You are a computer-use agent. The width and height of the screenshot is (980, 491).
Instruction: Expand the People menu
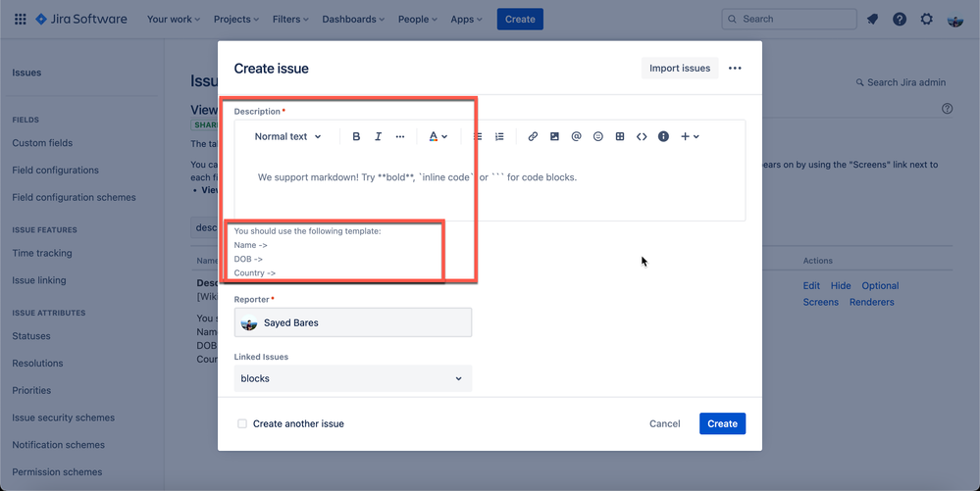pos(418,20)
